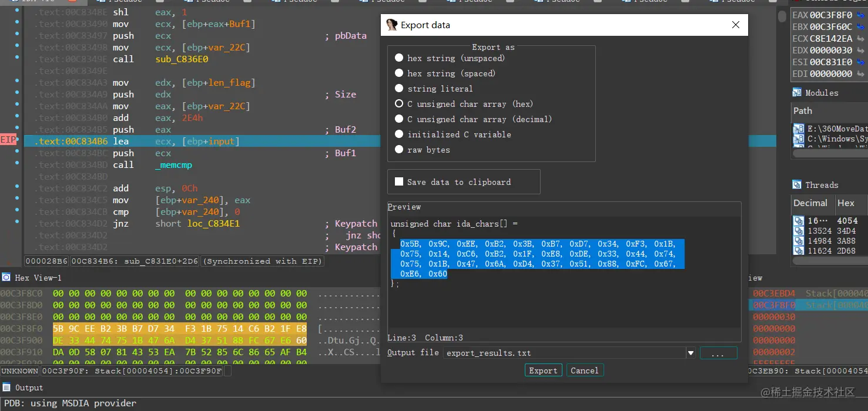Screen dimensions: 868x411
Task: Click the 0x5B first byte in preview
Action: tap(410, 244)
